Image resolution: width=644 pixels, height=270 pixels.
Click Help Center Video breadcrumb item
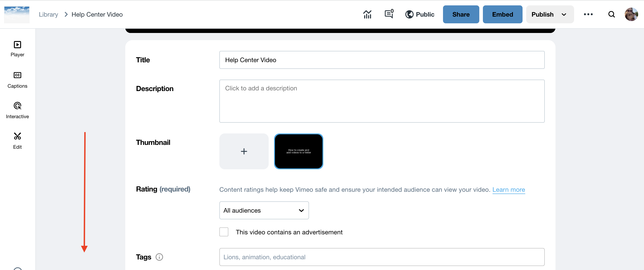pos(97,14)
